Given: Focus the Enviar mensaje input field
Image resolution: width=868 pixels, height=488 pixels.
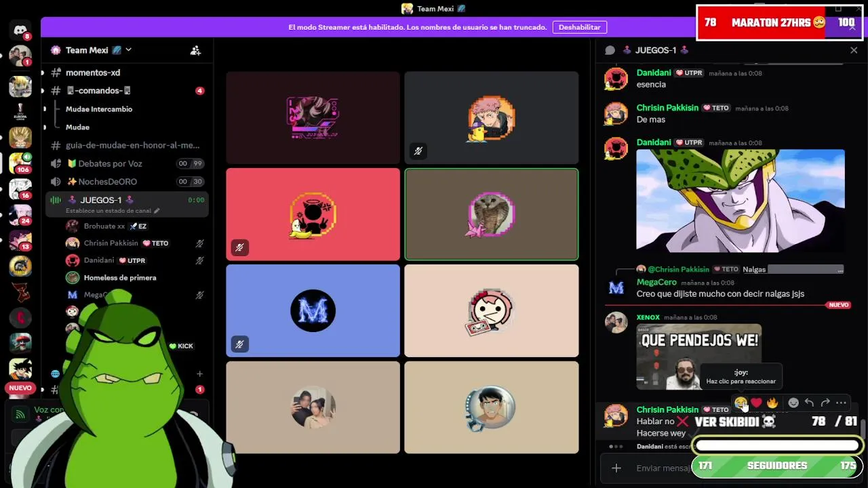Looking at the screenshot, I should point(663,468).
